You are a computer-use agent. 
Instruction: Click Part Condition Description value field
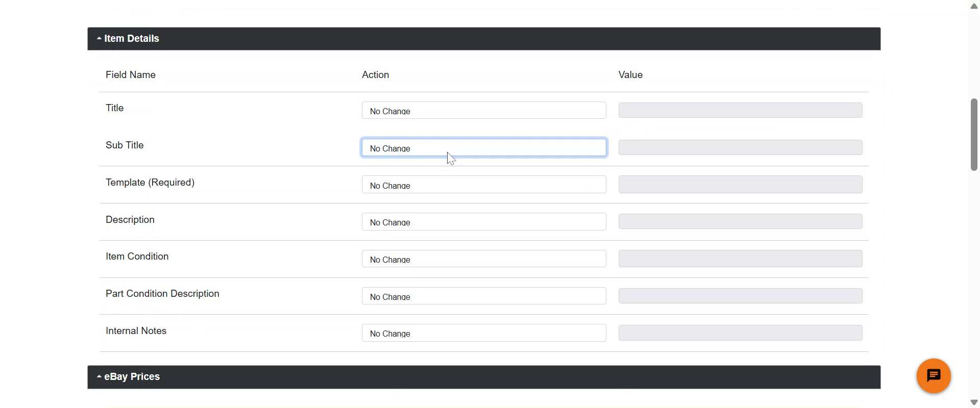[740, 296]
